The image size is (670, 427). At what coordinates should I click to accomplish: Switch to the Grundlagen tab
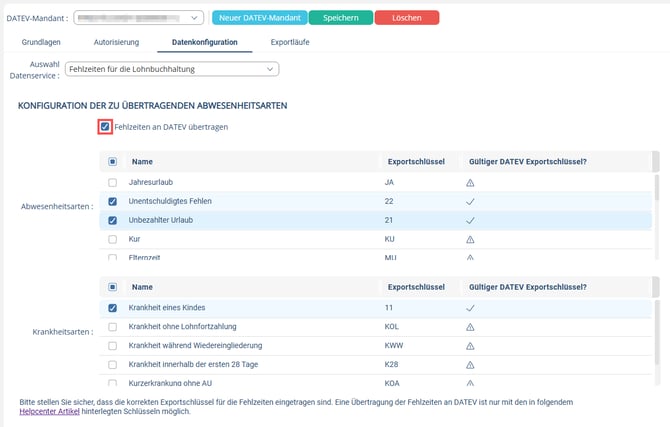click(41, 42)
